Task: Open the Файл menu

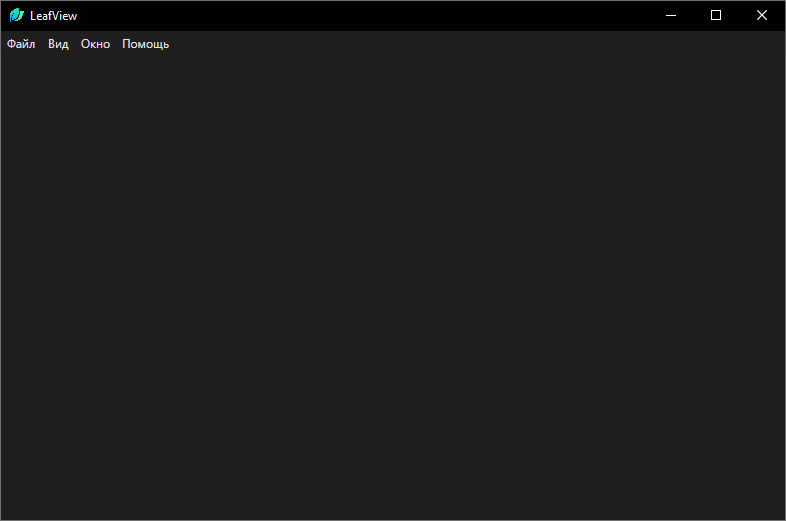Action: 21,44
